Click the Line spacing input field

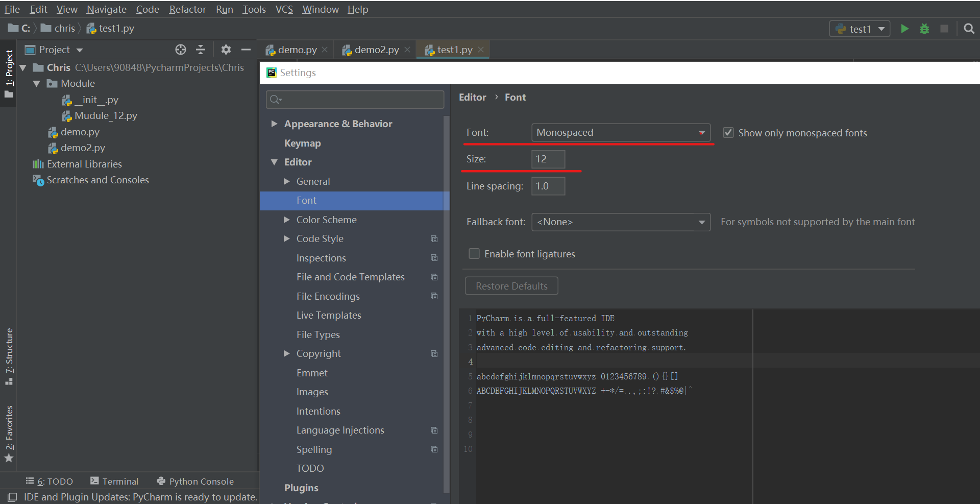pos(548,186)
